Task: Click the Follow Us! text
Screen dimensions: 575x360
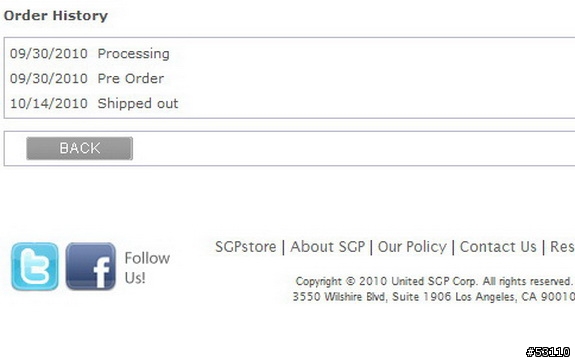Action: coord(147,268)
